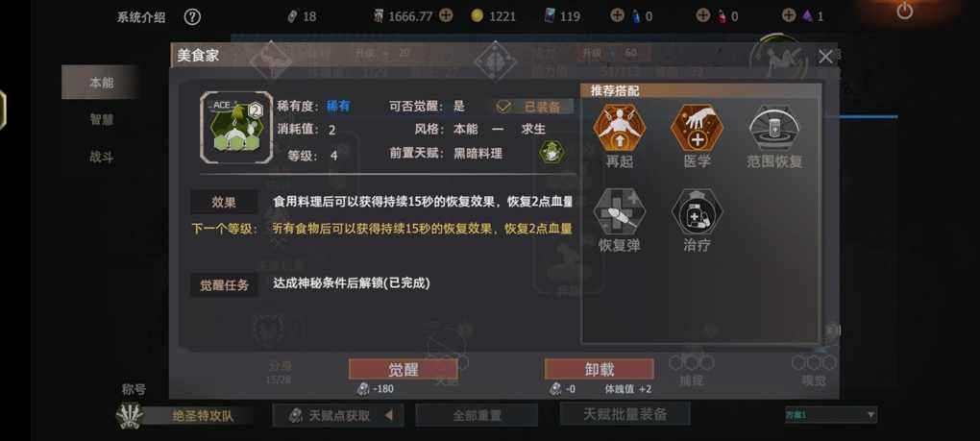Open the system help question mark icon
This screenshot has width=980, height=441.
click(x=192, y=17)
